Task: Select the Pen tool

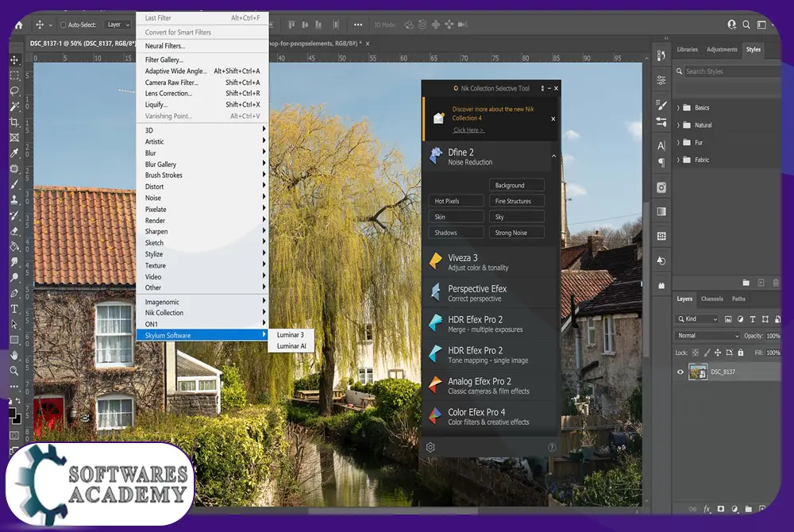Action: (14, 293)
